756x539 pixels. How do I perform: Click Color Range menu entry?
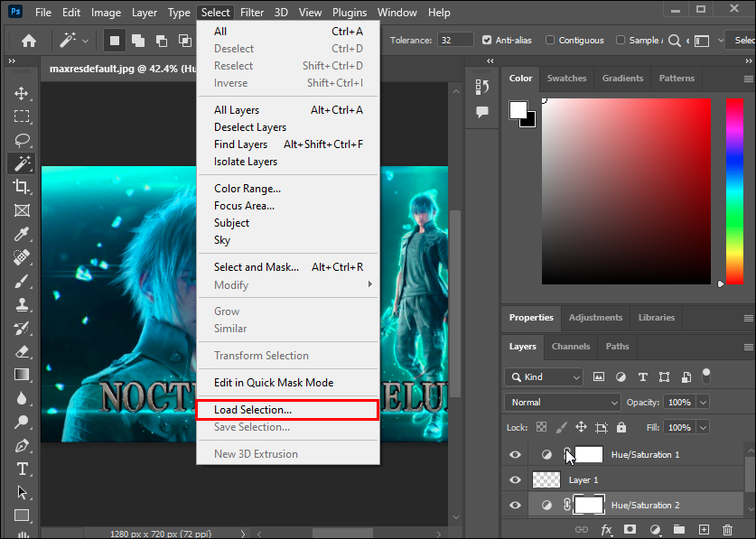coord(247,189)
